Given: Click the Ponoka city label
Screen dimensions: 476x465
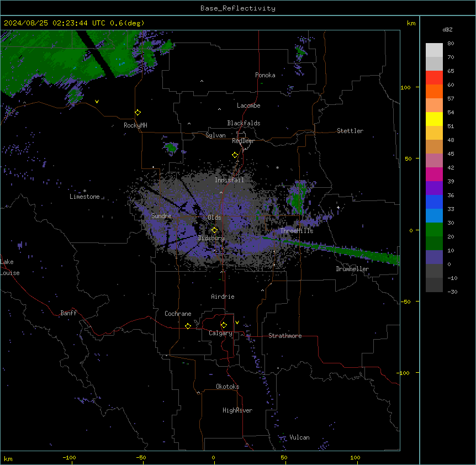Looking at the screenshot, I should 265,75.
